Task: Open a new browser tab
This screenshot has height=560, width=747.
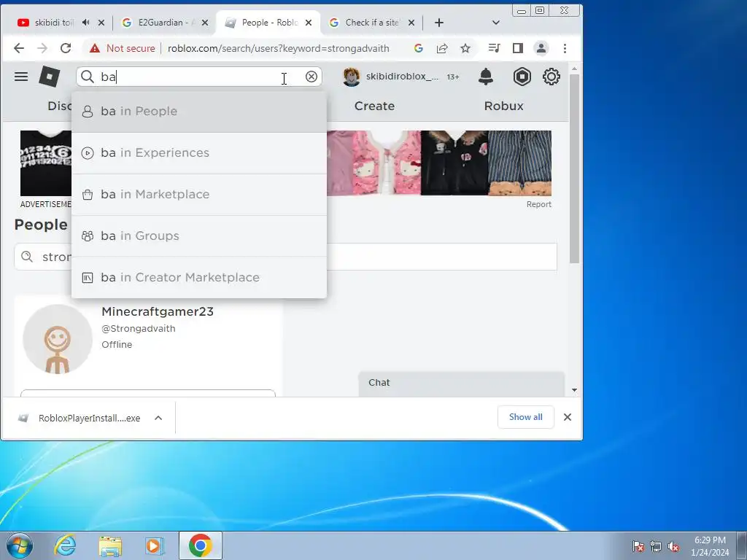Action: point(438,23)
